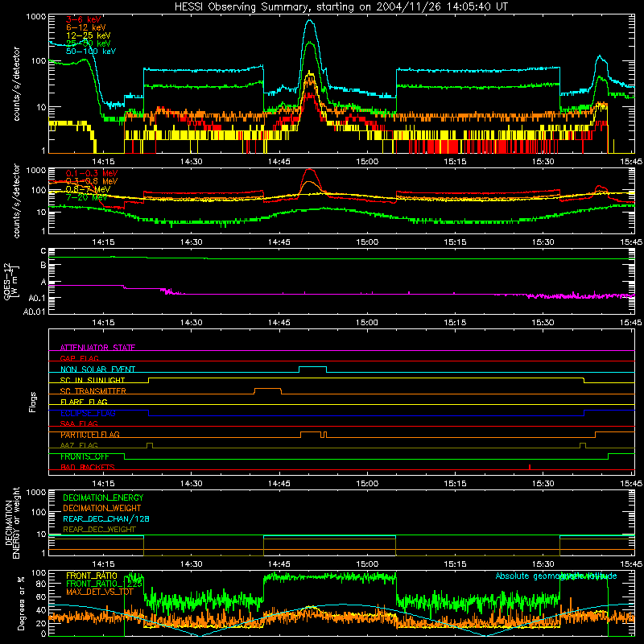Click the cyan 50-100 keV peak near 14:50
The image size is (644, 644).
click(310, 21)
